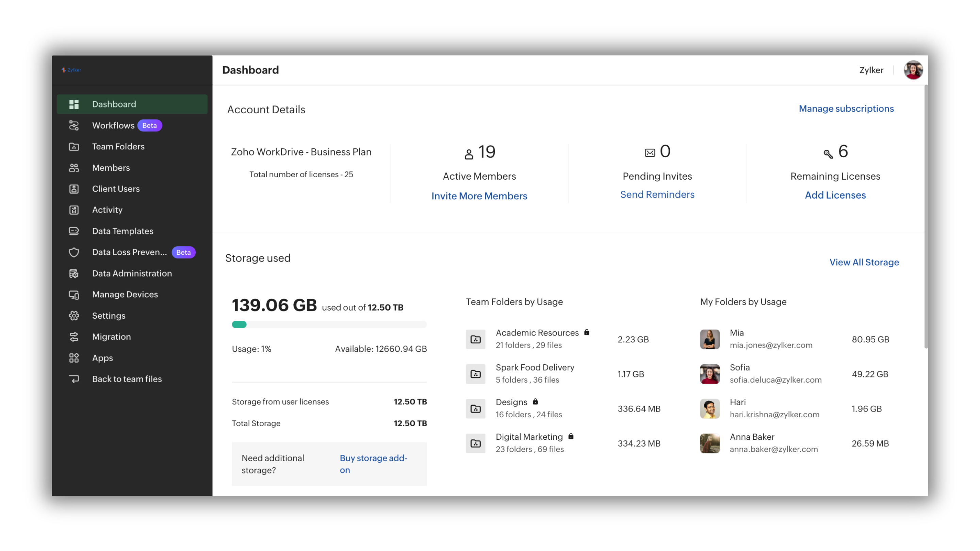The width and height of the screenshot is (980, 551).
Task: Select the Dashboard sidebar entry
Action: [114, 104]
